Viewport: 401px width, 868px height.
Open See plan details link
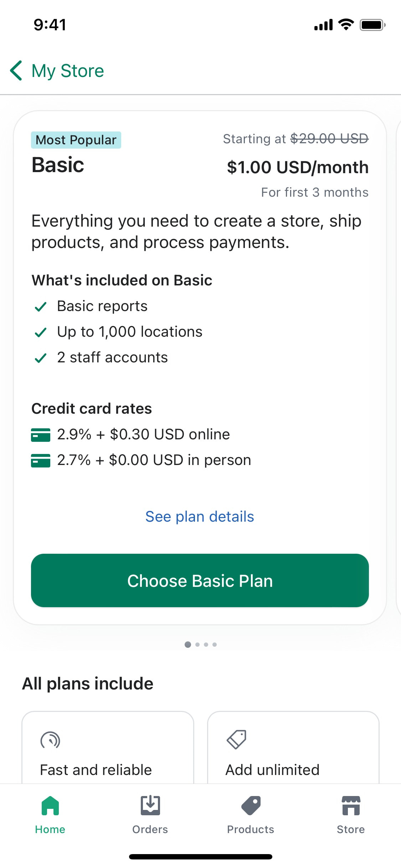(200, 517)
